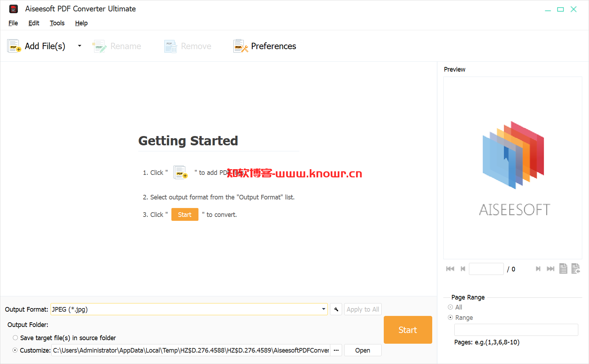Click the Add File(s) PDF icon
The image size is (589, 364).
[14, 46]
